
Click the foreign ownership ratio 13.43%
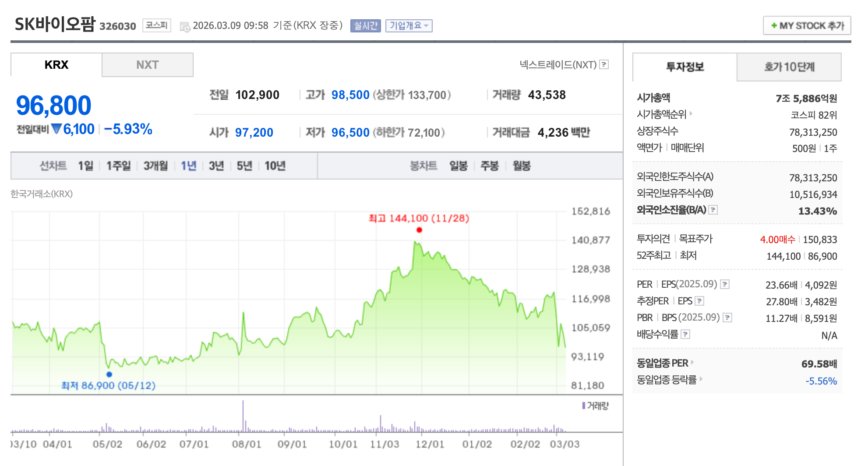[818, 212]
